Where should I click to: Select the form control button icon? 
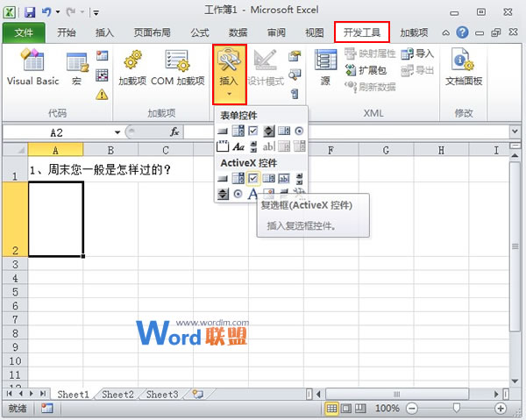pyautogui.click(x=223, y=131)
